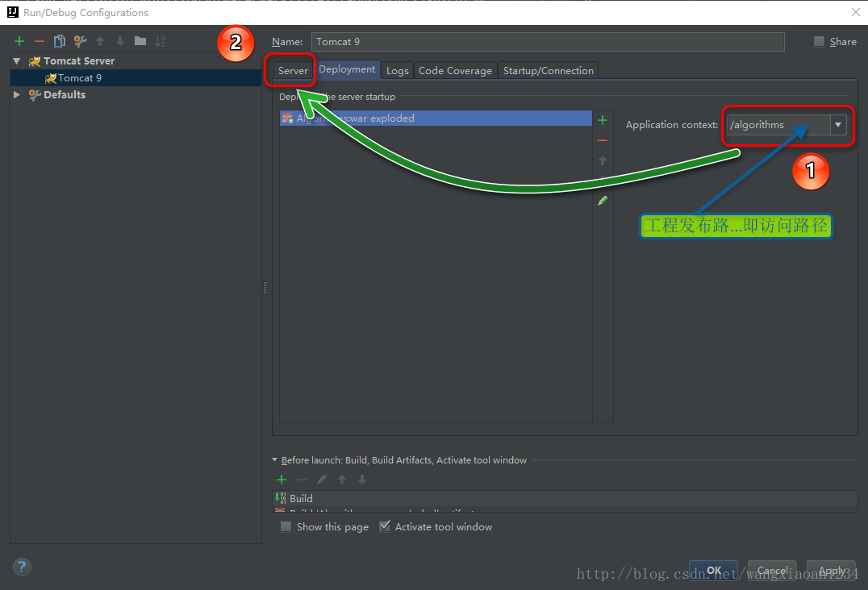
Task: Move Before launch task up
Action: click(x=342, y=480)
